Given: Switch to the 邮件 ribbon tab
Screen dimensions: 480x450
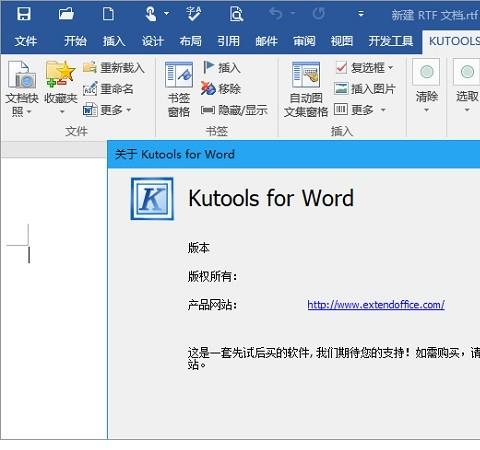Looking at the screenshot, I should pyautogui.click(x=266, y=41).
